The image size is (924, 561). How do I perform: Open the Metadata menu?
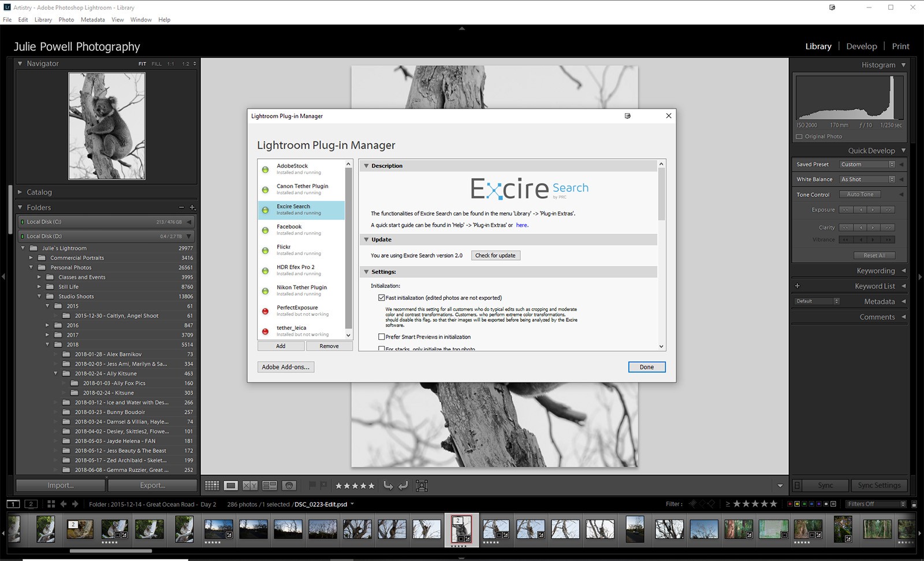point(92,20)
